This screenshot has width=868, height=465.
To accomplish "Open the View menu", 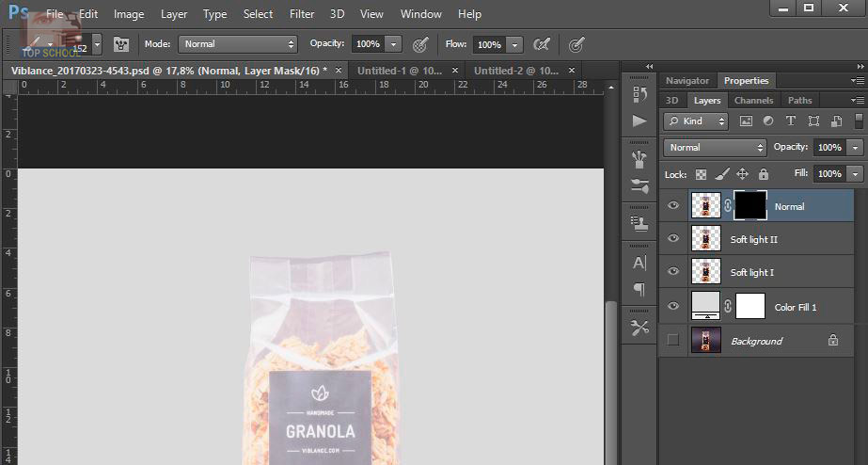I will pyautogui.click(x=371, y=14).
